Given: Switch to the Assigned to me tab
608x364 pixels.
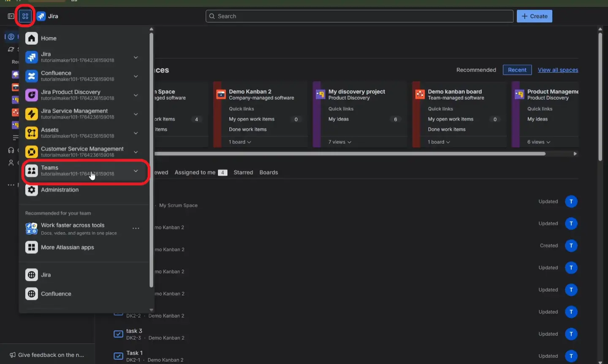Looking at the screenshot, I should [201, 173].
